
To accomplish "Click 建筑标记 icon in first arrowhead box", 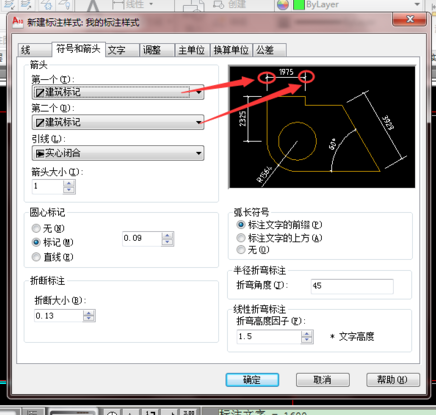I will pos(40,93).
